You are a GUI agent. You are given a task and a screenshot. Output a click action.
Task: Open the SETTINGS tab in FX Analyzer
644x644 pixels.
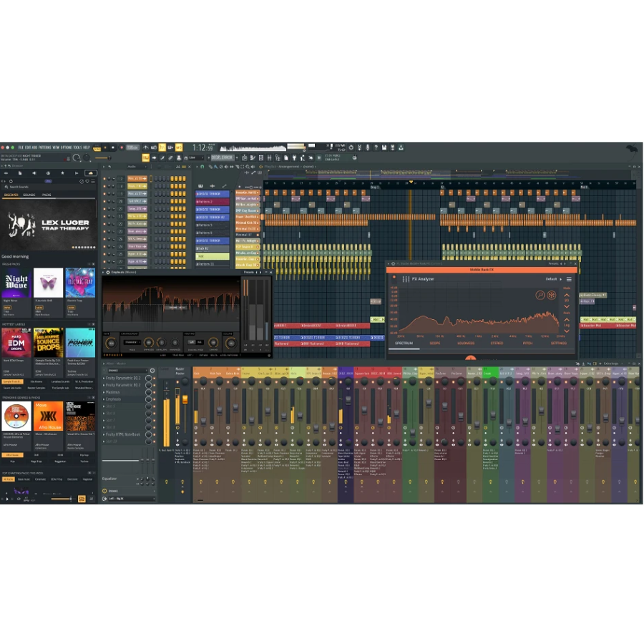559,343
